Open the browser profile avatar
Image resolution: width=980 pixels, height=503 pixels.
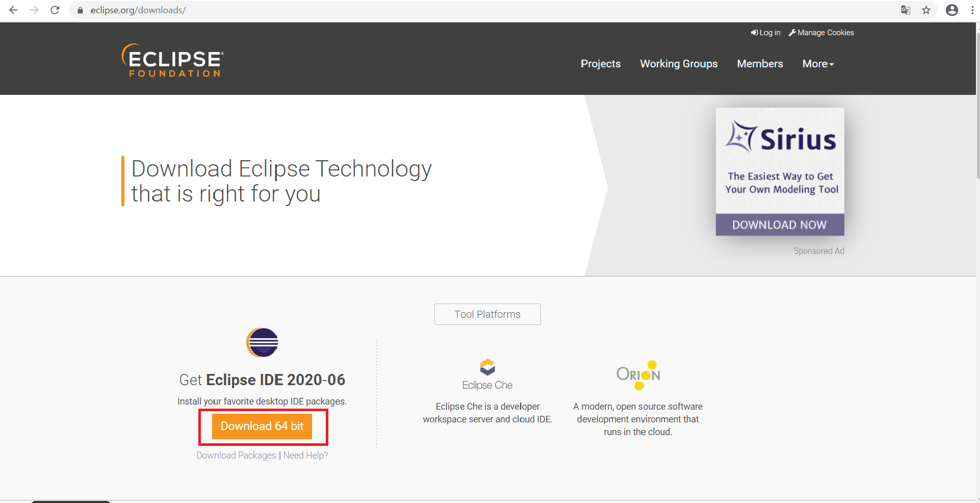tap(952, 10)
